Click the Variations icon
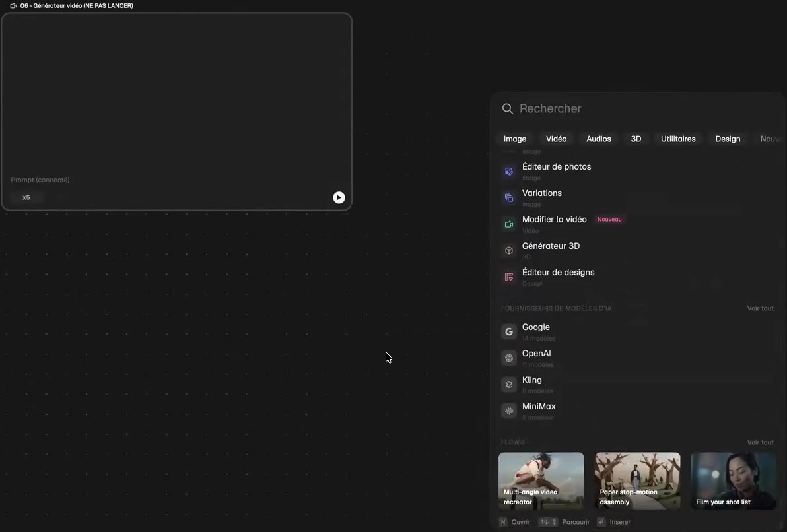Screen dimensions: 787x532 click(509, 198)
